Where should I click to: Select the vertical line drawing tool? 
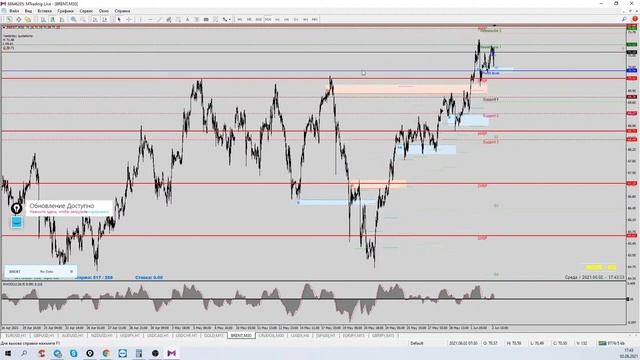click(x=140, y=19)
